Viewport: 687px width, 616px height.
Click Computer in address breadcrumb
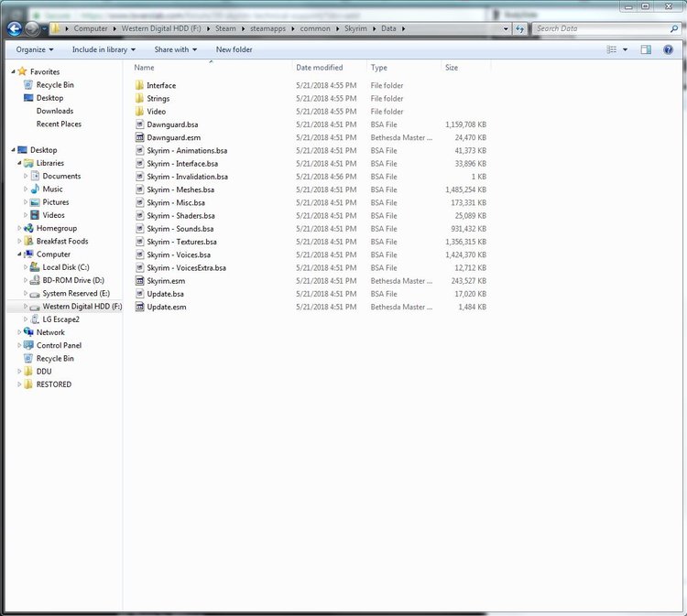coord(91,29)
